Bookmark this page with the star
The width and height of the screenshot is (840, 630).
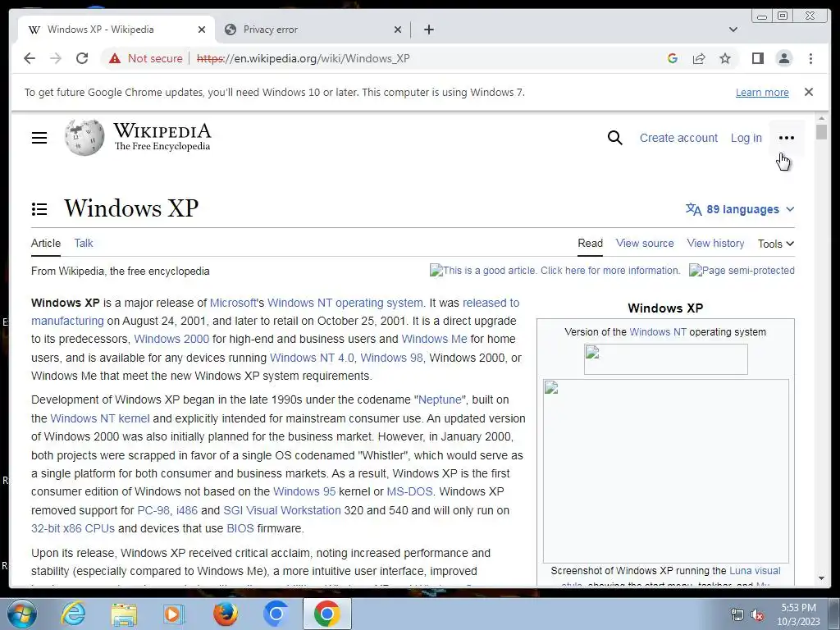(725, 58)
